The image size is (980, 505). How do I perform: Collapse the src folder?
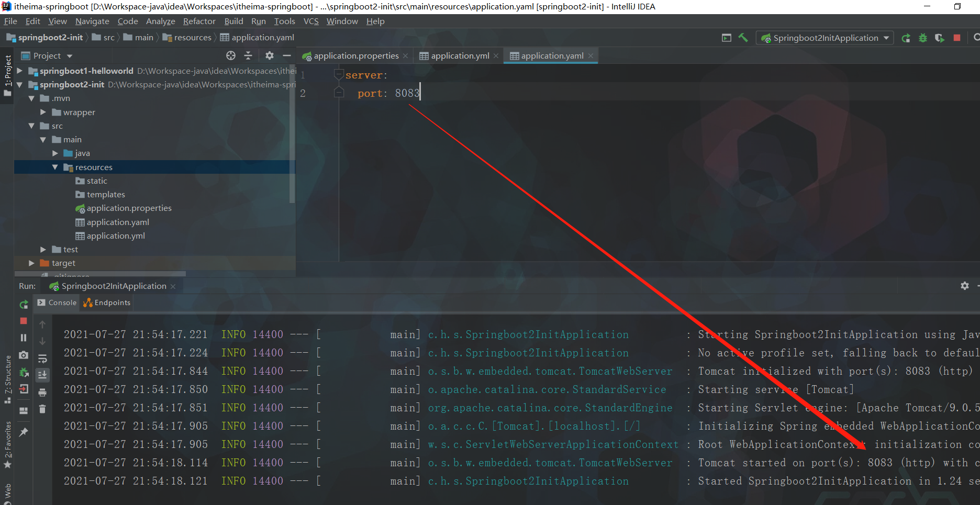coord(31,126)
